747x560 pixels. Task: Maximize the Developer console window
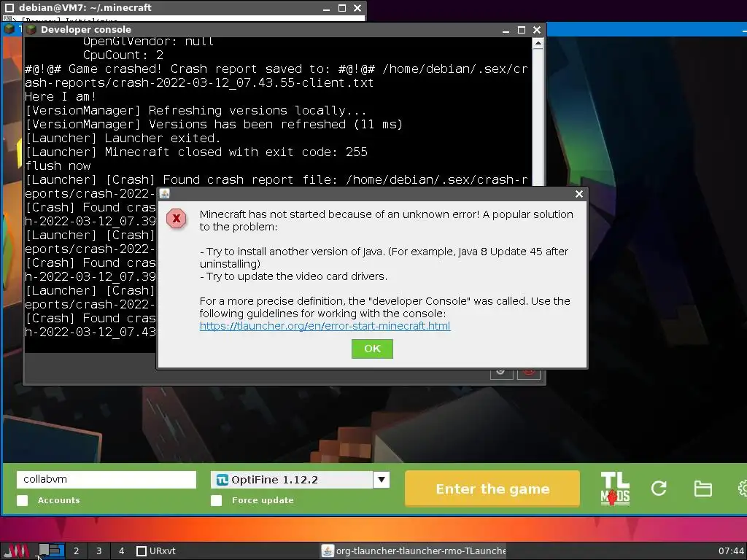(521, 30)
